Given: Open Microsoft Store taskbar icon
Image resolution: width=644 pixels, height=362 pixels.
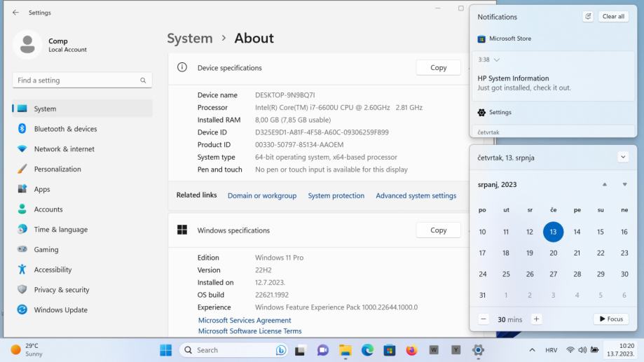Looking at the screenshot, I should click(x=389, y=350).
